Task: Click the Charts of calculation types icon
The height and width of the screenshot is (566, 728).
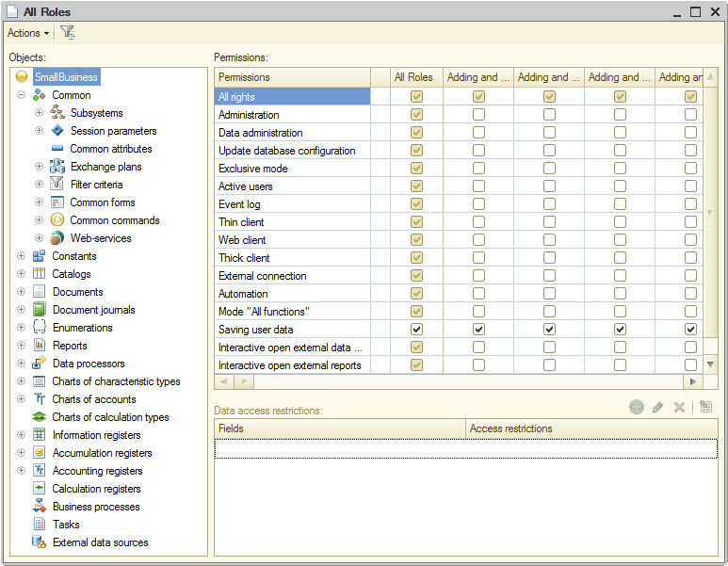Action: tap(39, 417)
